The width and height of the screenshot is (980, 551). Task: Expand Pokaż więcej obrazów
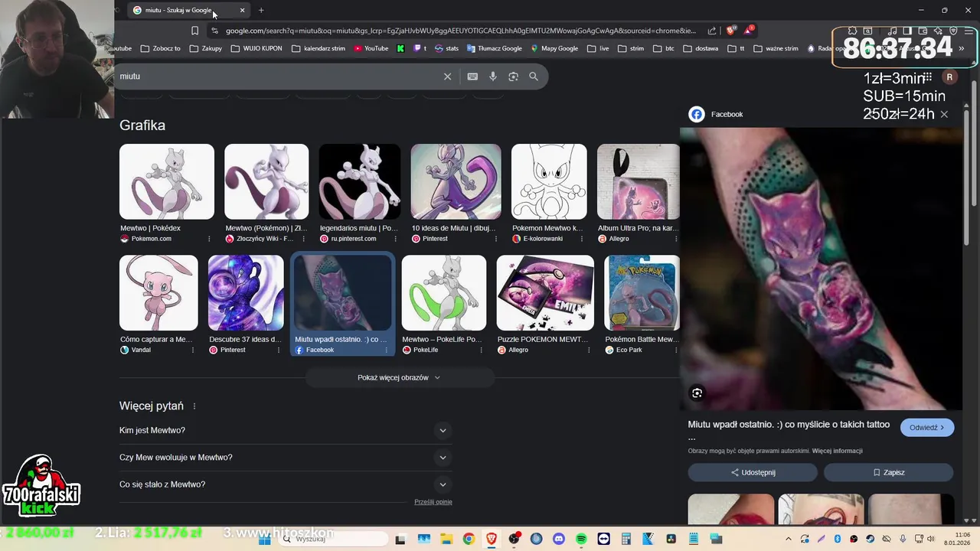tap(399, 377)
